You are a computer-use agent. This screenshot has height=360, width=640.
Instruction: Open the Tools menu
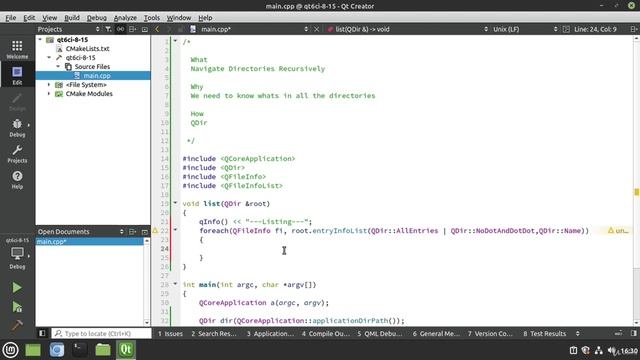click(152, 18)
